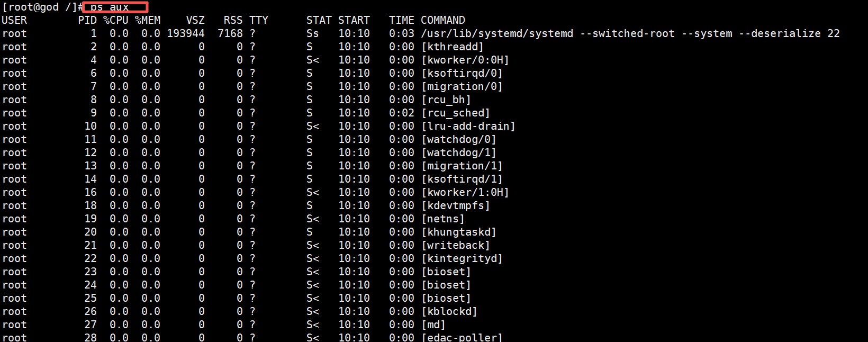Click the 10:10 start time of kthreadd

354,47
